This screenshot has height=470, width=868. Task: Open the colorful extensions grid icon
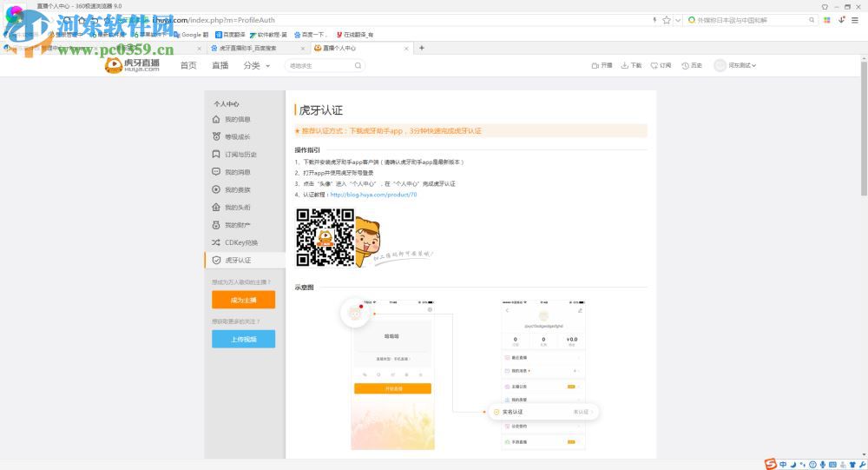click(826, 20)
